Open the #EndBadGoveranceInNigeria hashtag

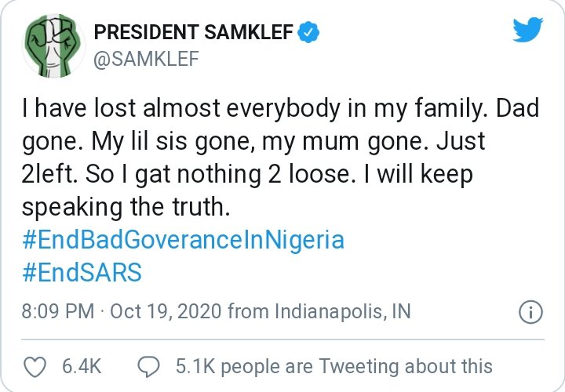coord(183,239)
